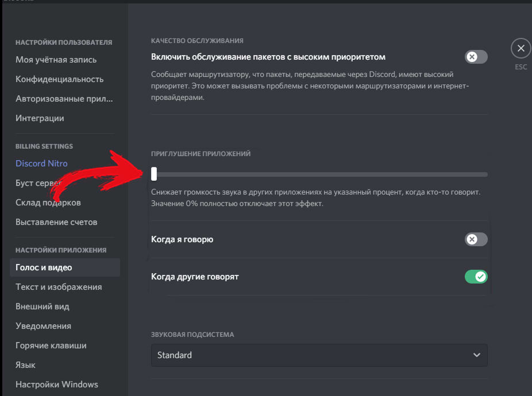Toggle the 'Когда я говорю' switch
The height and width of the screenshot is (396, 532).
coord(476,239)
